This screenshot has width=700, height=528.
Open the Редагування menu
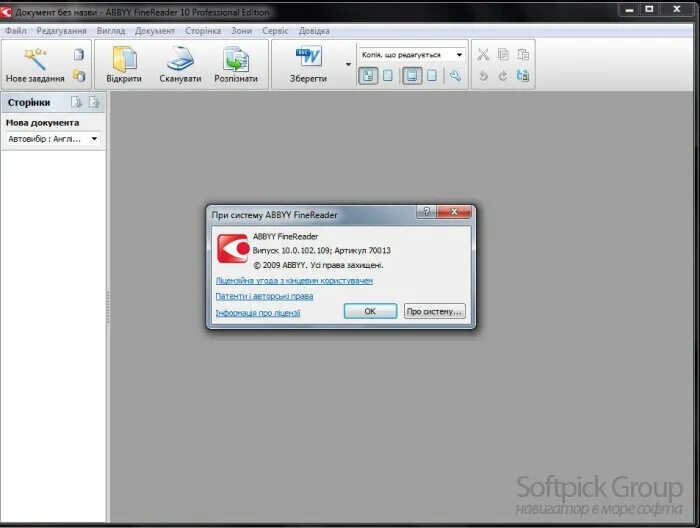62,31
